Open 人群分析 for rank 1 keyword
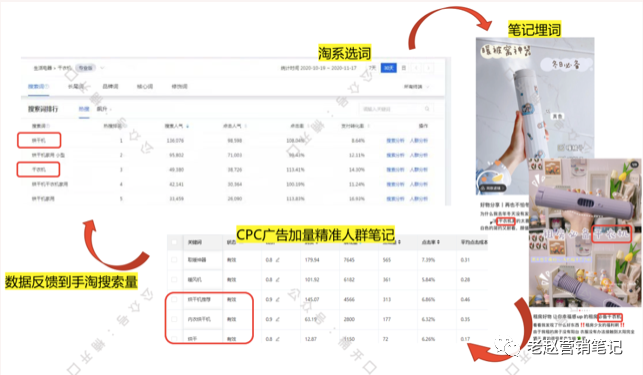This screenshot has height=375, width=643. [x=419, y=140]
